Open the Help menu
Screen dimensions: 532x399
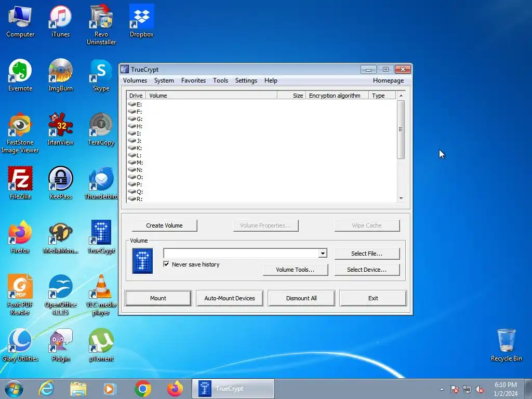(x=271, y=81)
